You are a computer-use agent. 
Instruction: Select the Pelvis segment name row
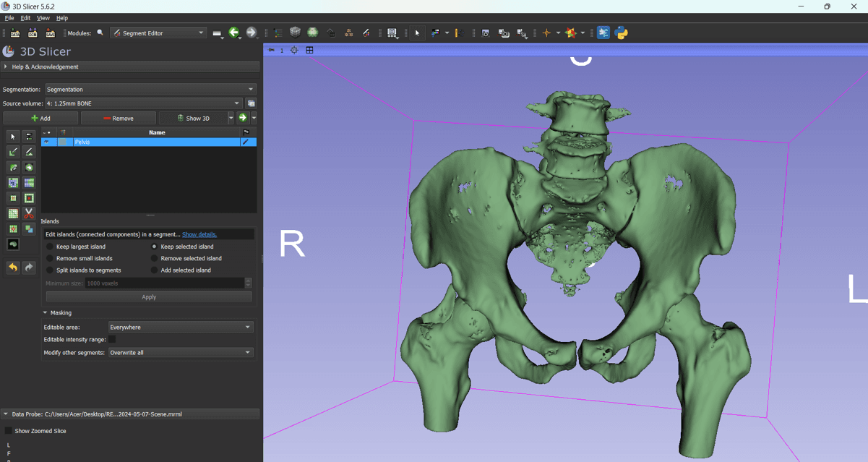coord(156,142)
